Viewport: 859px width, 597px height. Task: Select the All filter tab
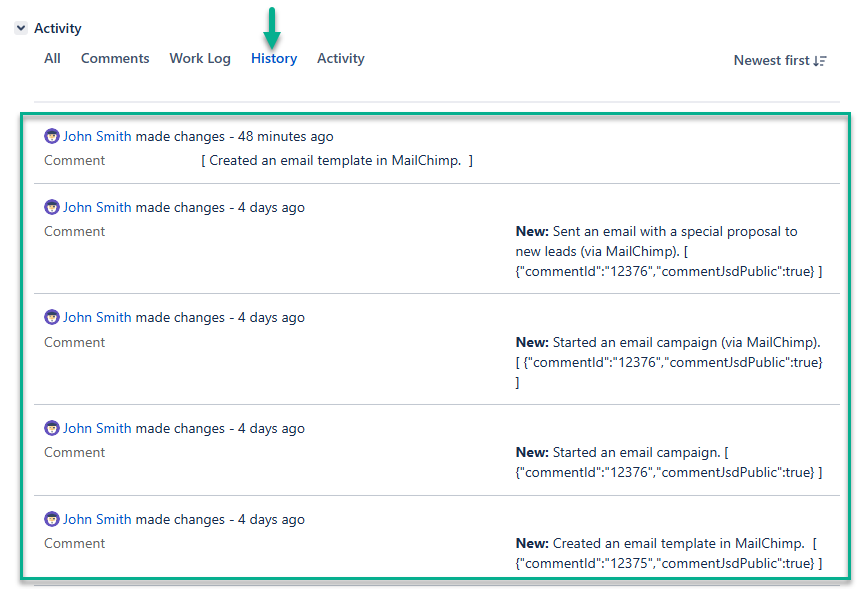click(52, 58)
